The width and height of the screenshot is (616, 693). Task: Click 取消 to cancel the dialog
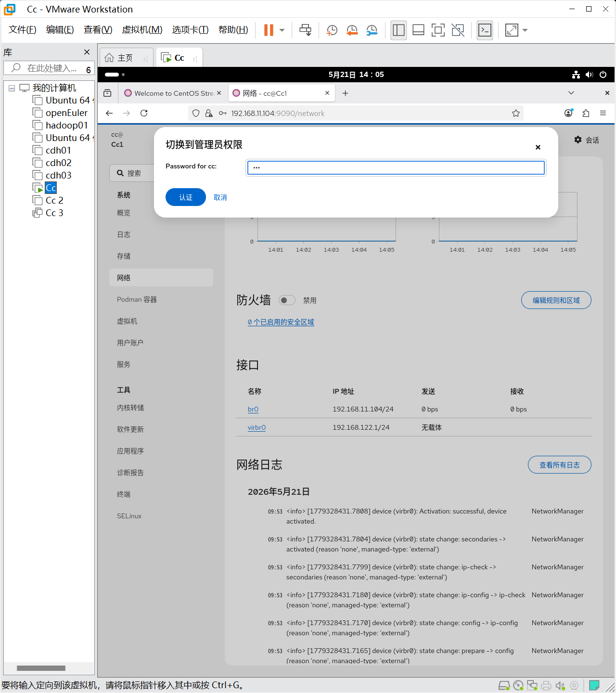coord(220,197)
